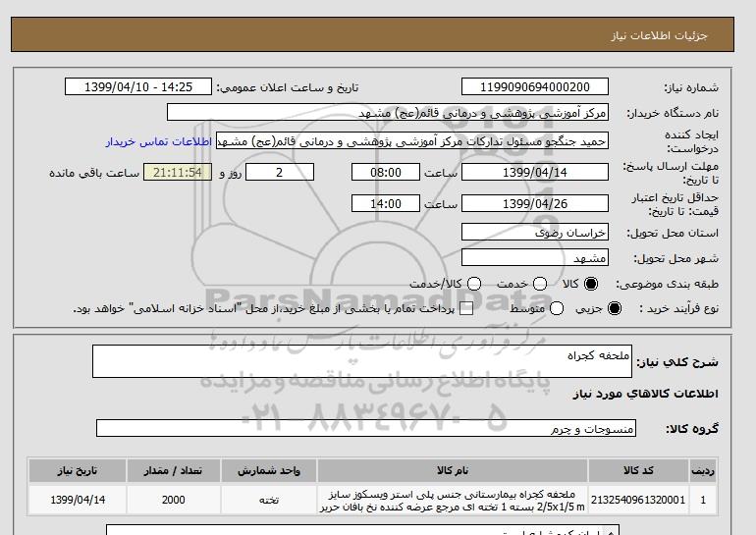The image size is (756, 535).
Task: Click the شماره نیاز label
Action: point(691,87)
